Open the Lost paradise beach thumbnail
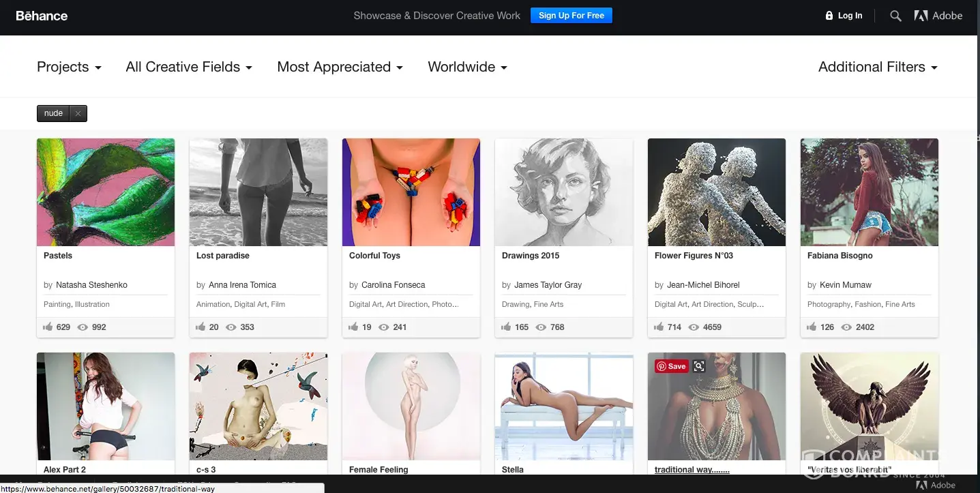The width and height of the screenshot is (980, 493). coord(258,192)
